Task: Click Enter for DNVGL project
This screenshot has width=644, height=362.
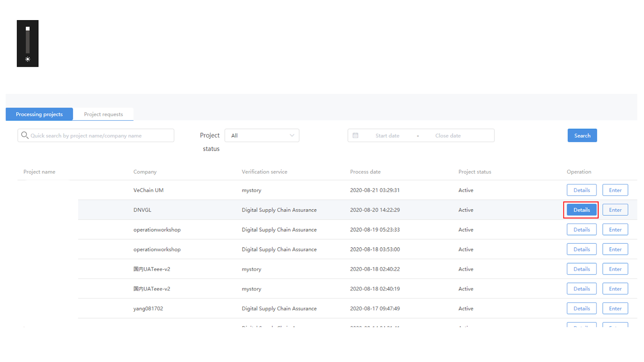Action: 615,210
